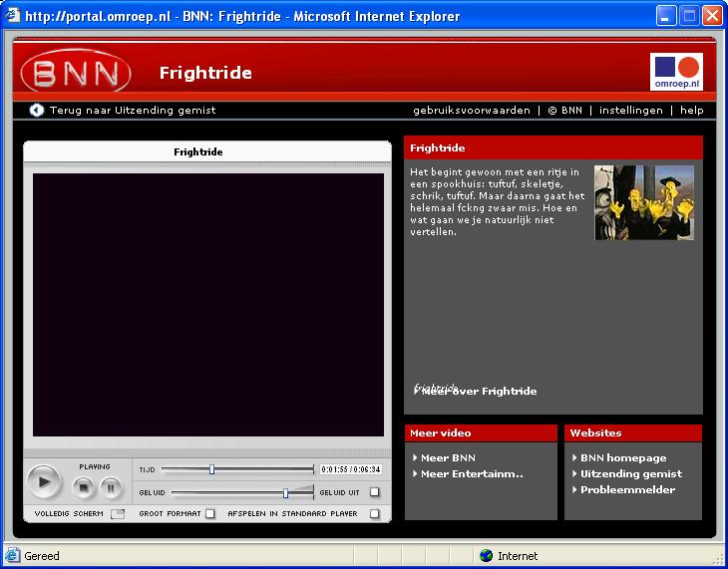Click the arrow bullet before BNN homepage
This screenshot has width=728, height=569.
point(574,457)
